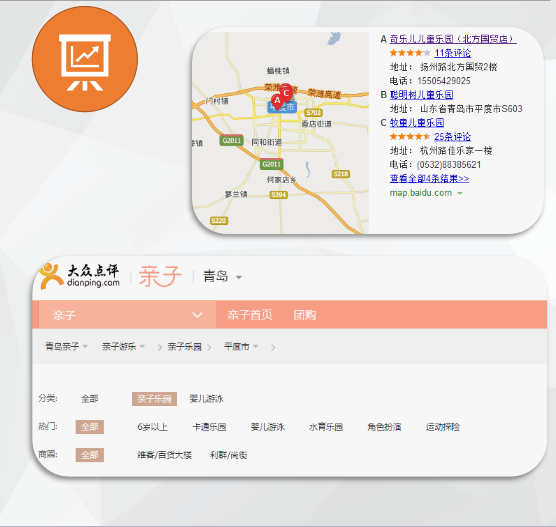Select the 维客/百货大楼 district filter
556x527 pixels.
coord(165,455)
